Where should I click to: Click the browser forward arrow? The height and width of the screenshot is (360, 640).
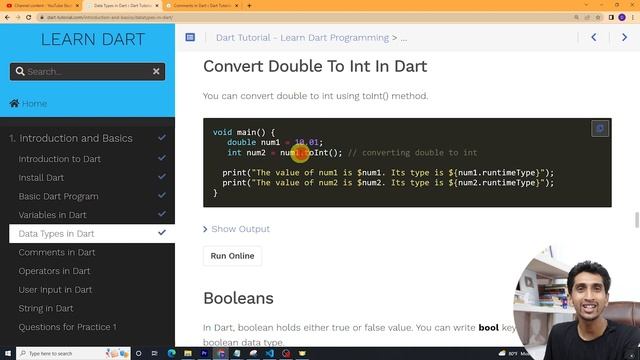click(18, 18)
